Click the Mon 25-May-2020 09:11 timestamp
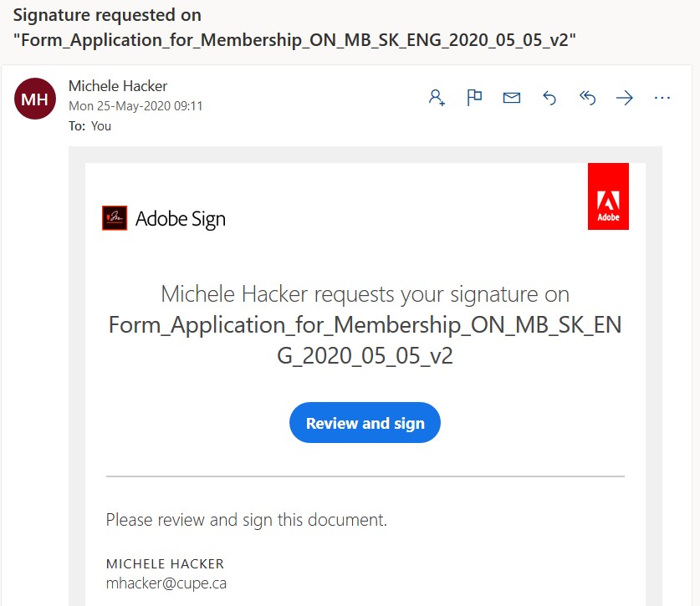 point(135,106)
